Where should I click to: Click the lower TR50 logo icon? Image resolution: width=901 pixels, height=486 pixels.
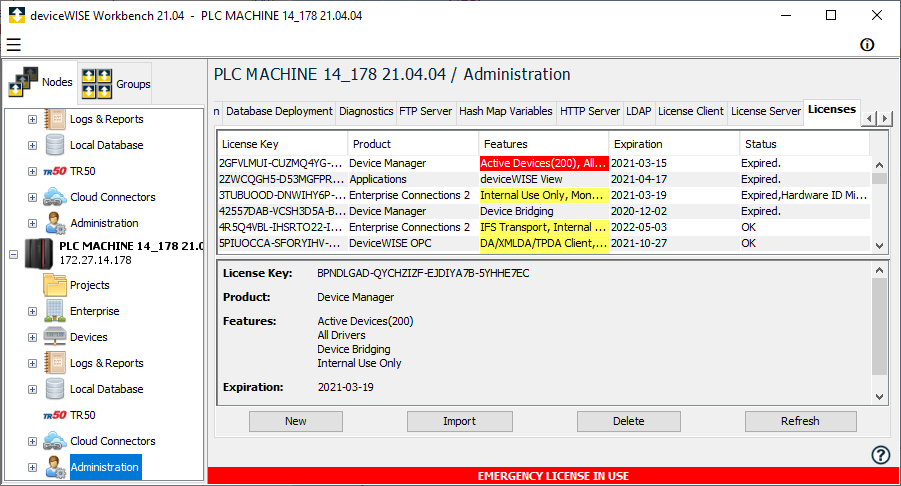pos(55,415)
